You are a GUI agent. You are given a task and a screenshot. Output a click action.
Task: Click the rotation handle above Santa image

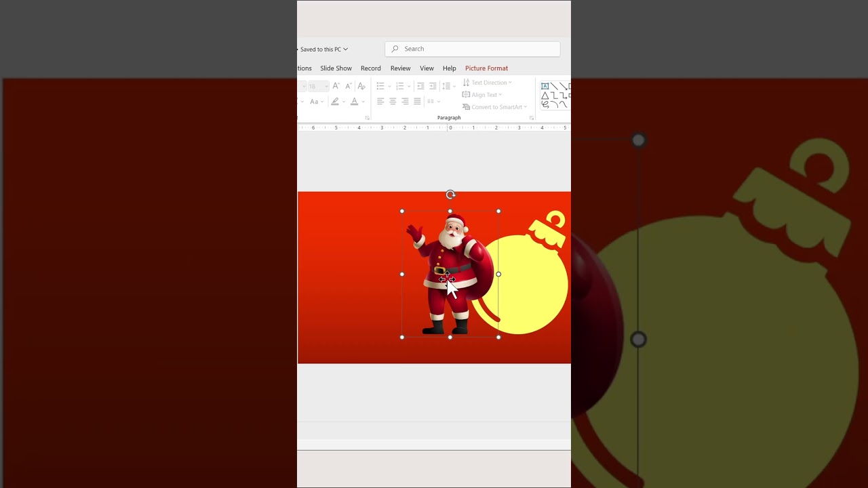click(450, 195)
